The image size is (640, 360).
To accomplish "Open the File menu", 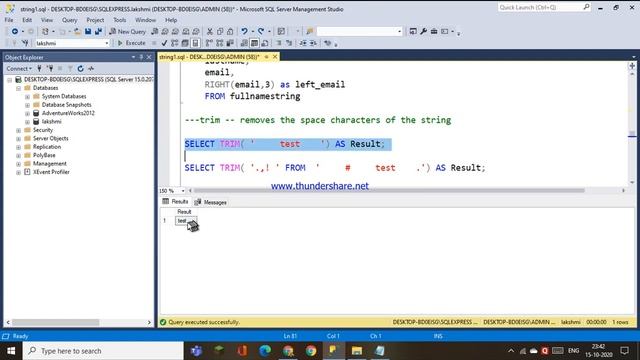I will tap(9, 20).
